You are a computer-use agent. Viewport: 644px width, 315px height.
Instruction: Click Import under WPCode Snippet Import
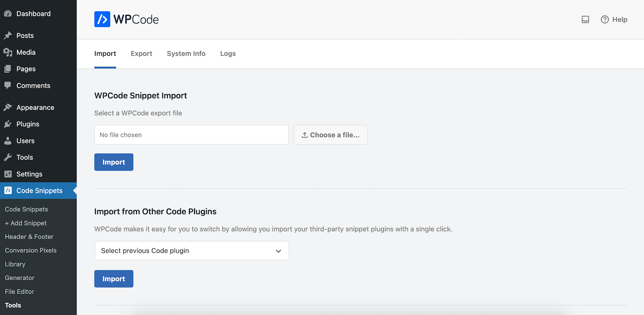pyautogui.click(x=114, y=162)
